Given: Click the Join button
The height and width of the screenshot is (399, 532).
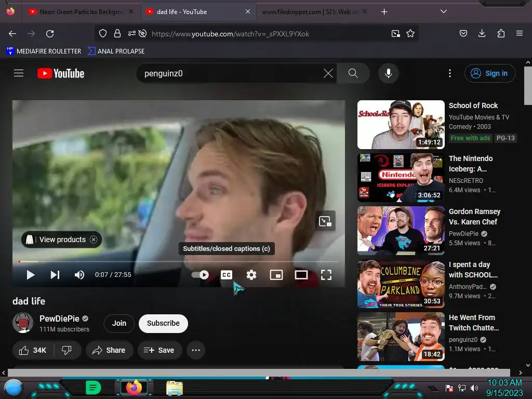Looking at the screenshot, I should click(119, 323).
